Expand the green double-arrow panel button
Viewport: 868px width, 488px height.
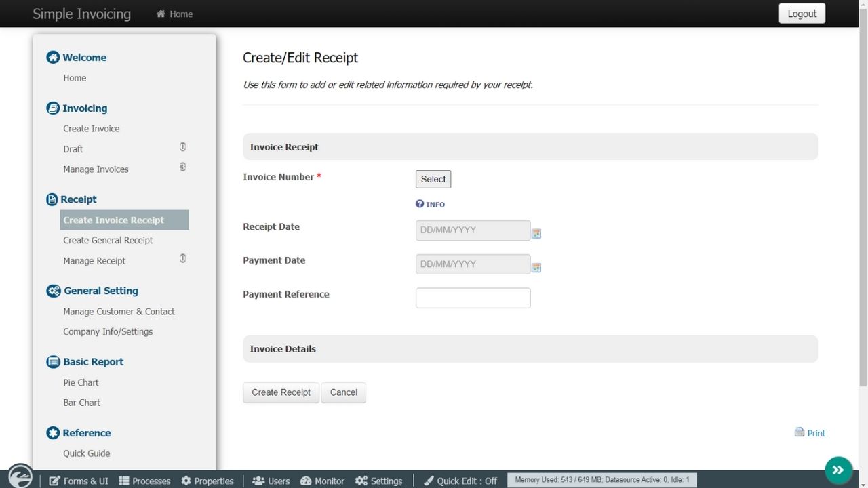click(x=838, y=470)
